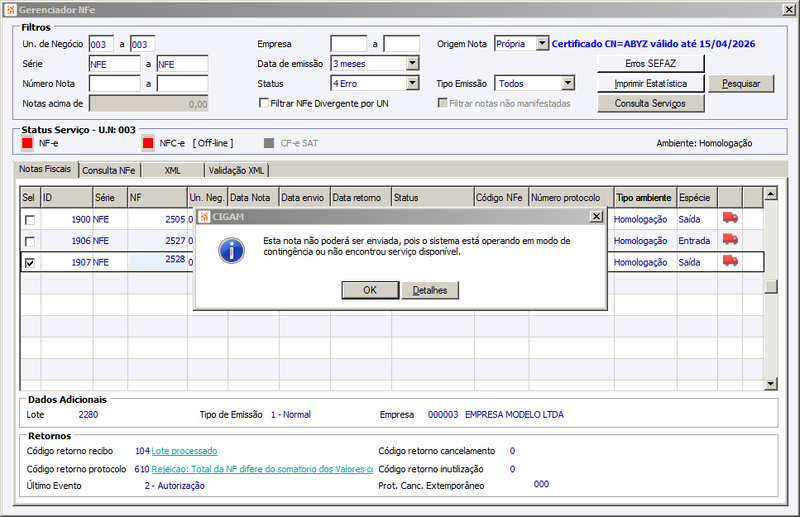Click the red NFC-e service status indicator
The image size is (800, 517).
(x=148, y=143)
